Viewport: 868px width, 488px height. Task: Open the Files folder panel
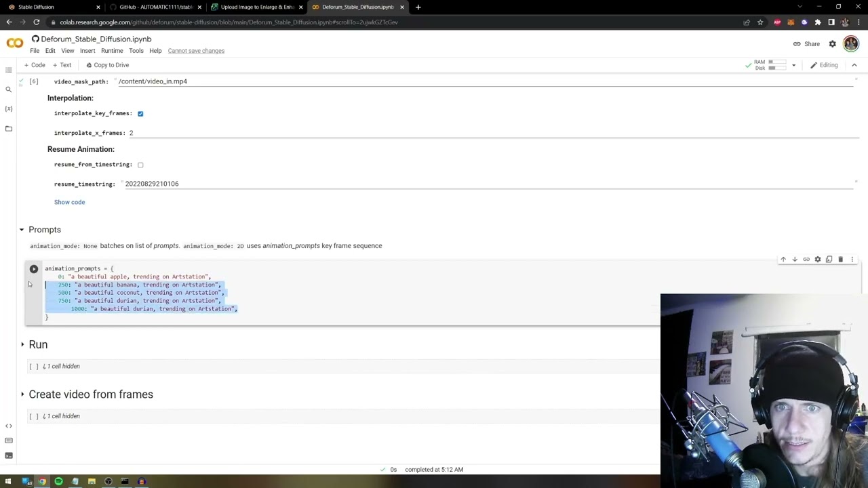(9, 128)
